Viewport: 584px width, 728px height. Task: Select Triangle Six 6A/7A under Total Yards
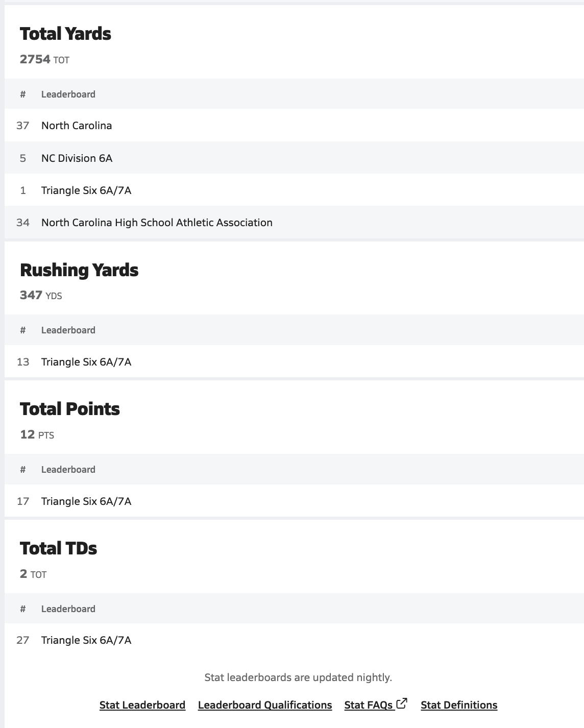(86, 190)
